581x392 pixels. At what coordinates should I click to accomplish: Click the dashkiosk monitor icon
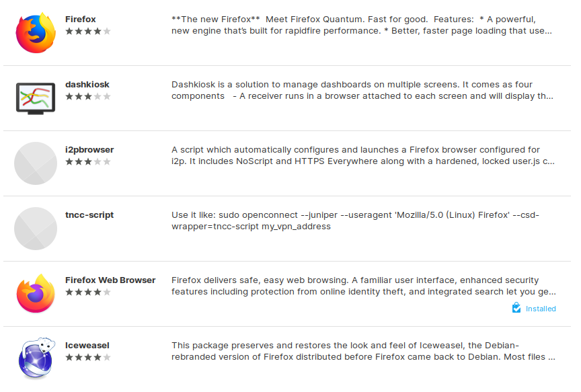tap(35, 97)
